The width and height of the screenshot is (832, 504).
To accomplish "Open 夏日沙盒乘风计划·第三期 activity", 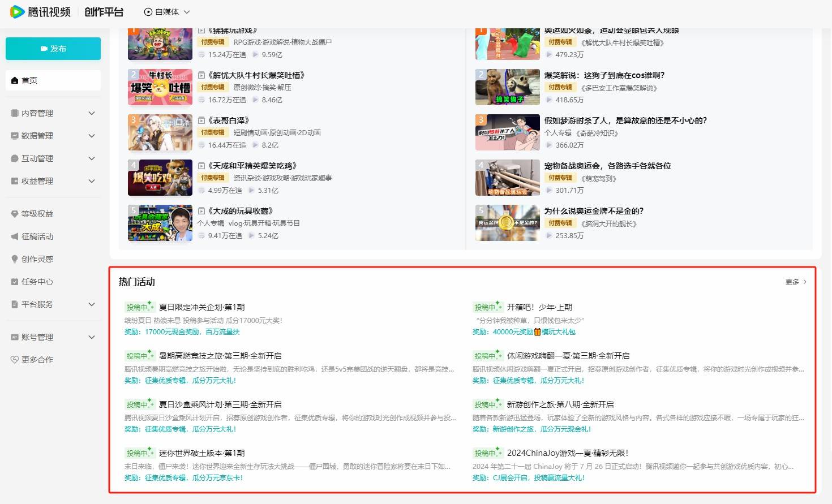I will (x=220, y=404).
